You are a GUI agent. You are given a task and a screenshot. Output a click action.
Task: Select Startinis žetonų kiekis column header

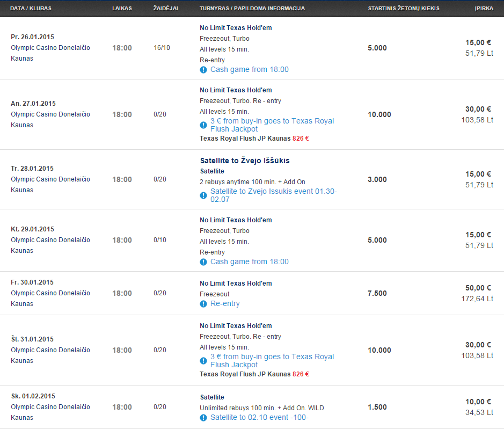click(404, 9)
